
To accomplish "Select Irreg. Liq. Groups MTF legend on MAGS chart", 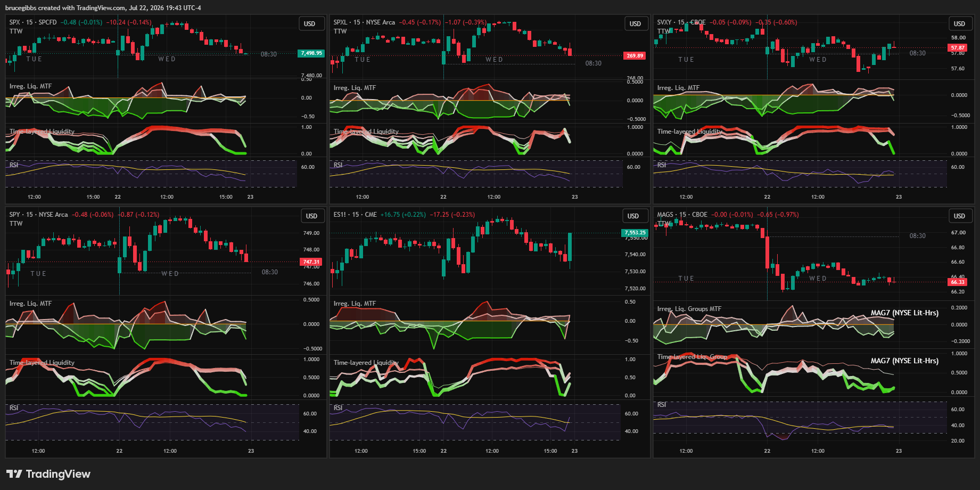I will [x=689, y=309].
